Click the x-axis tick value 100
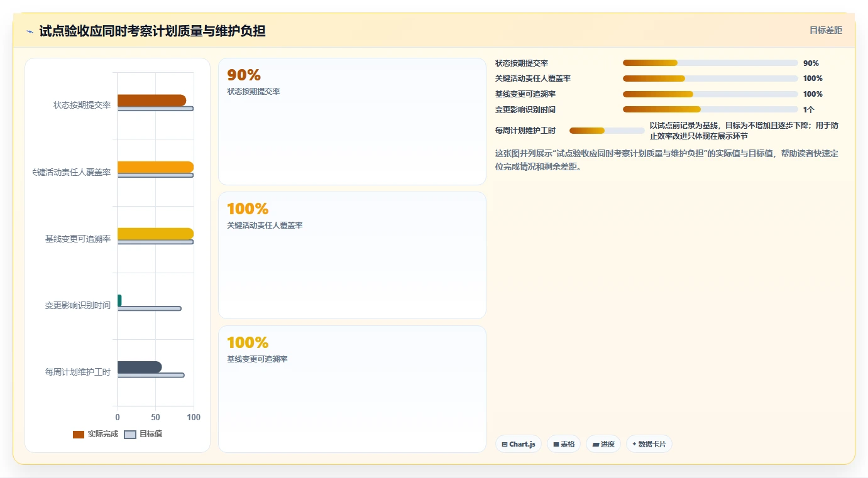This screenshot has width=868, height=478. 194,417
